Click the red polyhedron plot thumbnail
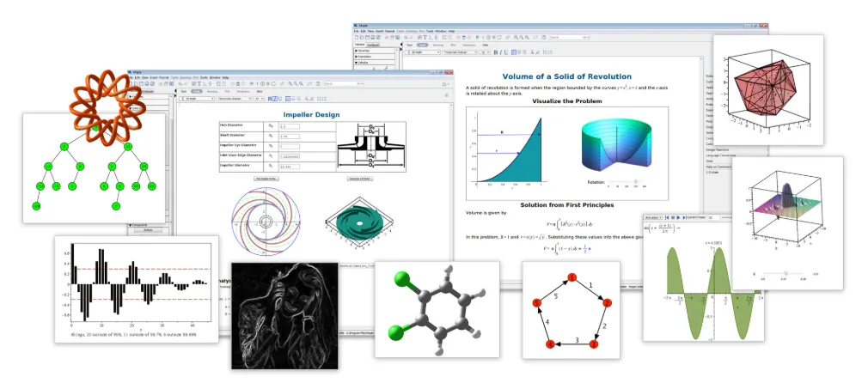 click(768, 90)
